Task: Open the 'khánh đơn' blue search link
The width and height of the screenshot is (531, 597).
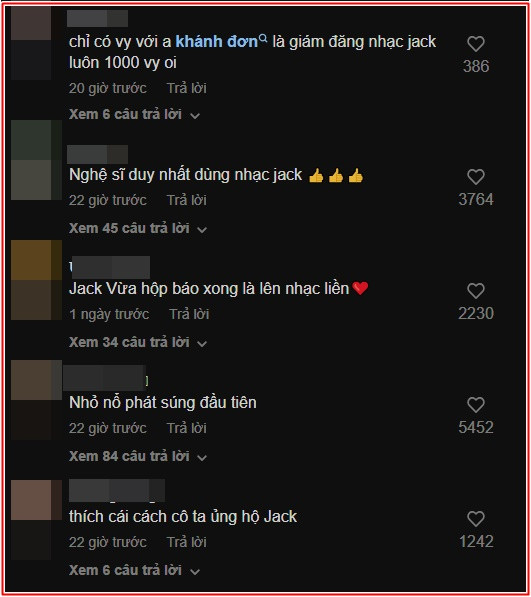Action: 217,42
